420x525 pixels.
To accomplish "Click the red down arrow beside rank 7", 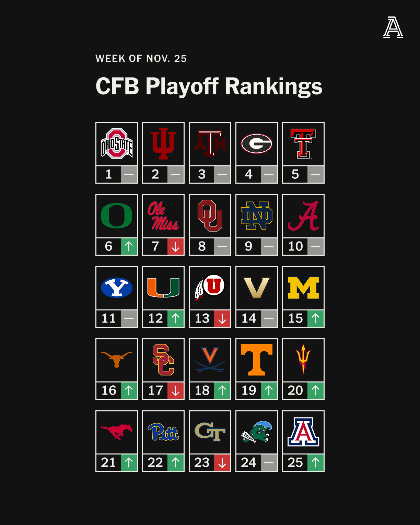I will pos(176,246).
